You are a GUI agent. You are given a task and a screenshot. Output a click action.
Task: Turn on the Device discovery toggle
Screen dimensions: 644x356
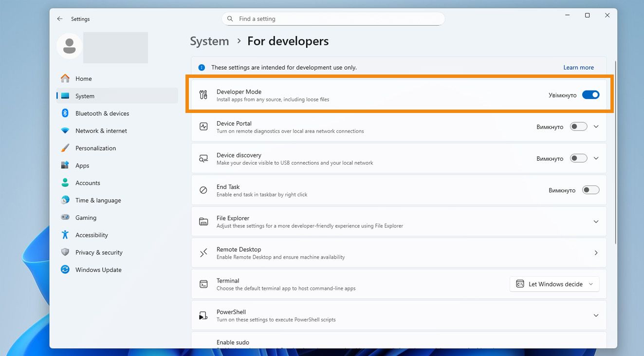pos(579,158)
